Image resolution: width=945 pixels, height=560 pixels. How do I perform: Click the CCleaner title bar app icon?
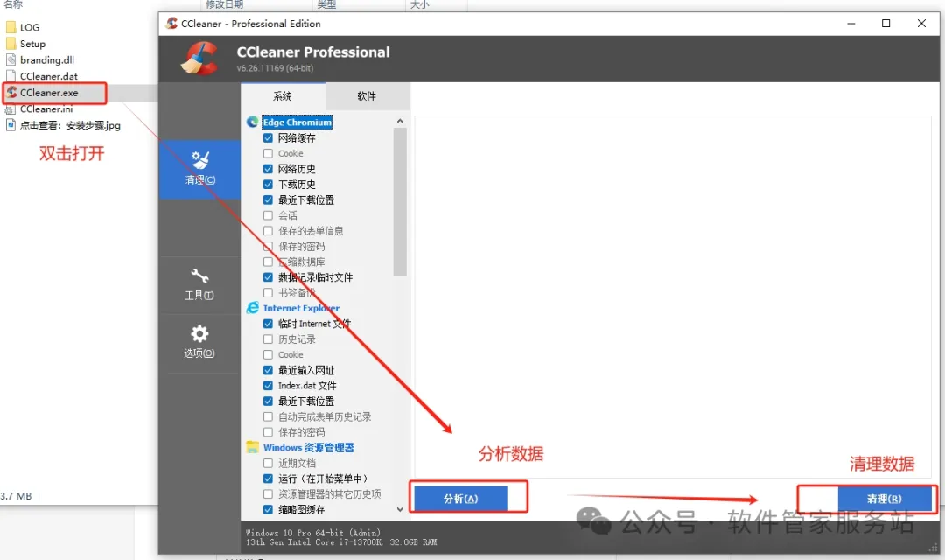tap(171, 24)
